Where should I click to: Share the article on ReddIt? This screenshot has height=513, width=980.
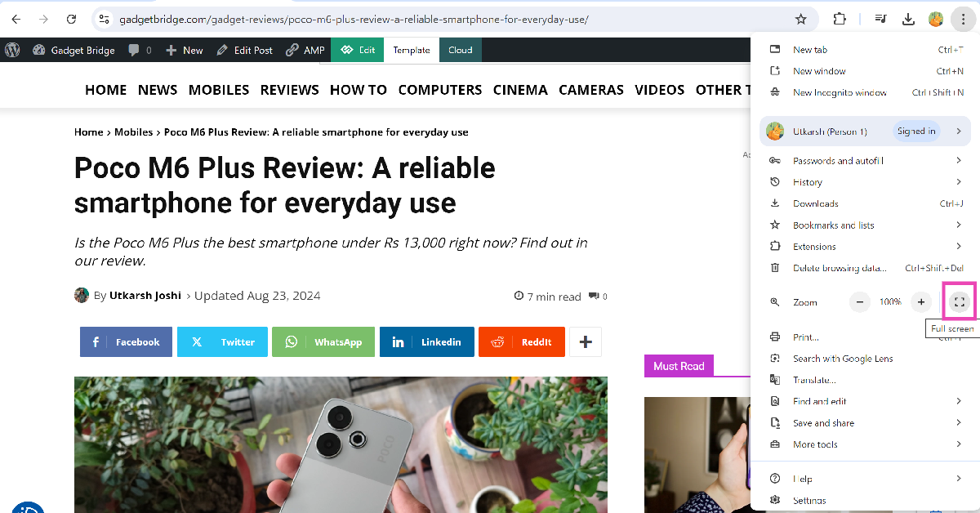(x=522, y=342)
